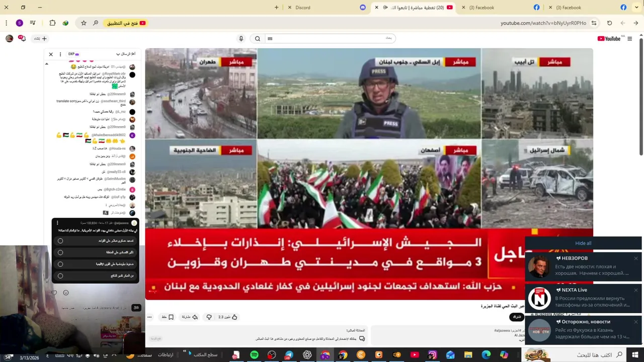The image size is (644, 362).
Task: Dislike the video with thumbs down
Action: 209,317
